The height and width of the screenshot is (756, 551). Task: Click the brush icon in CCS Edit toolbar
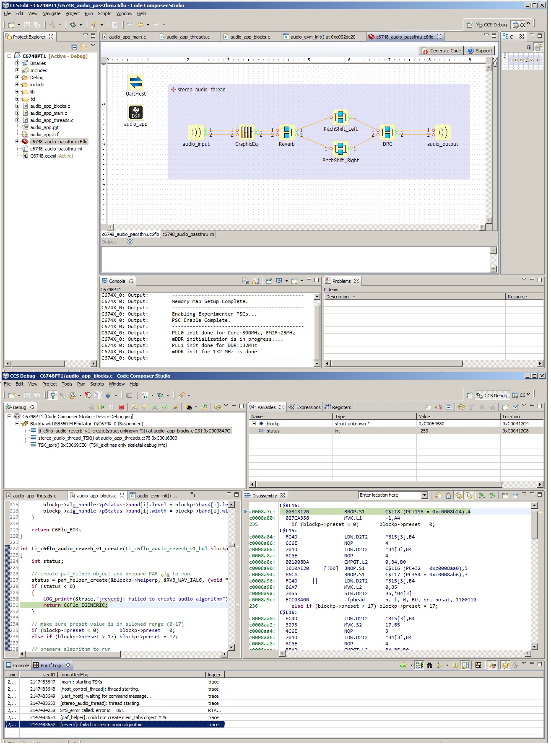pos(94,25)
